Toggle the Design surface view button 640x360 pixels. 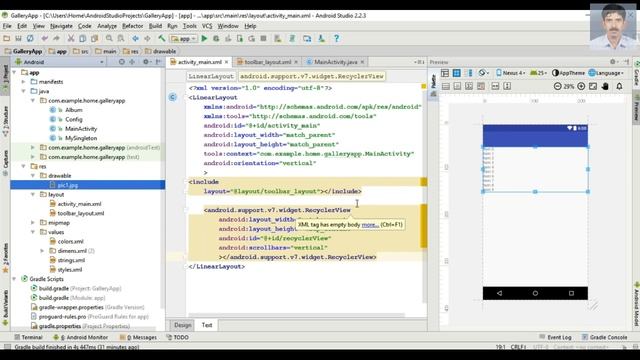click(445, 73)
